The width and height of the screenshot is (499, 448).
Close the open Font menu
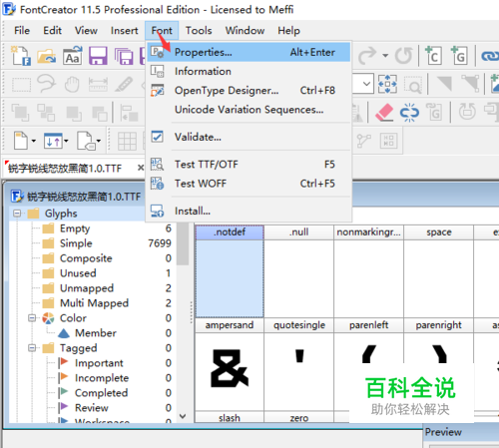(x=162, y=31)
